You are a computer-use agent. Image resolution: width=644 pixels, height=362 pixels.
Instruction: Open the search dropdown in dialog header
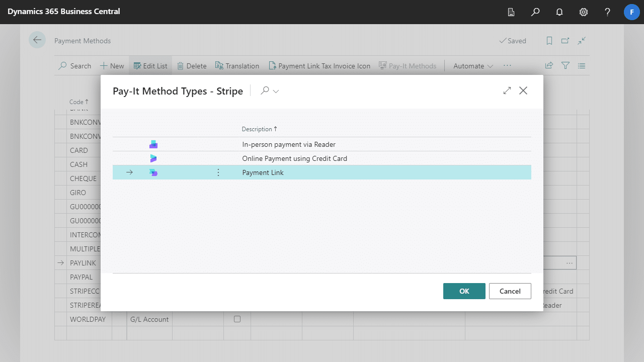click(x=270, y=91)
